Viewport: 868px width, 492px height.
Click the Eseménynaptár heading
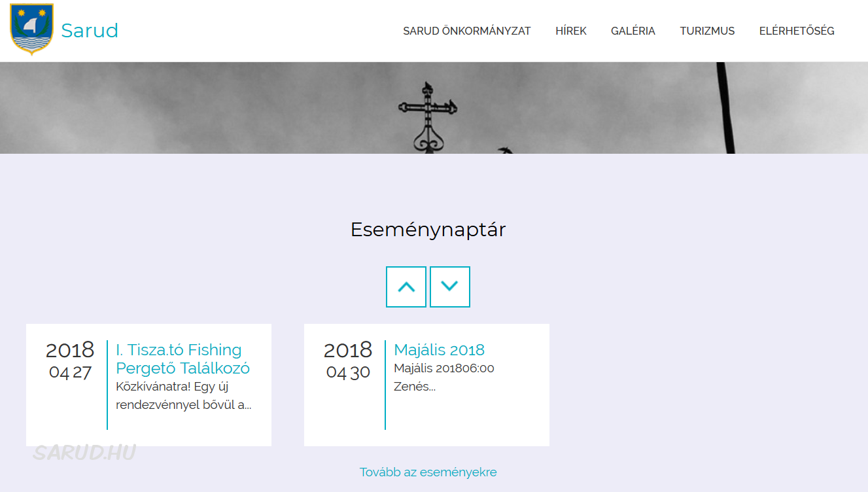tap(428, 230)
